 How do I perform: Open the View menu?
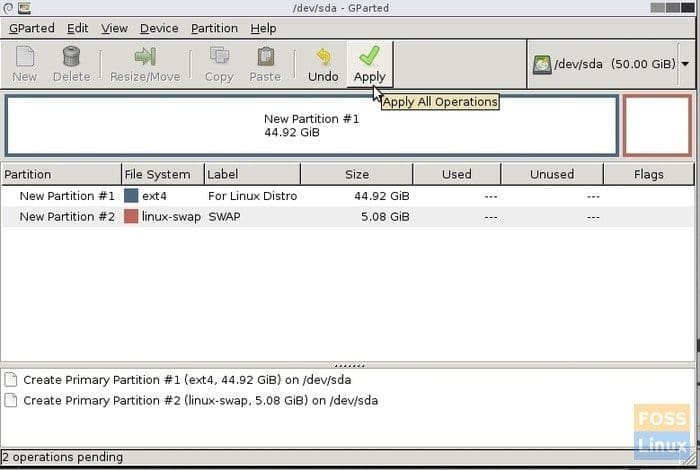(114, 28)
